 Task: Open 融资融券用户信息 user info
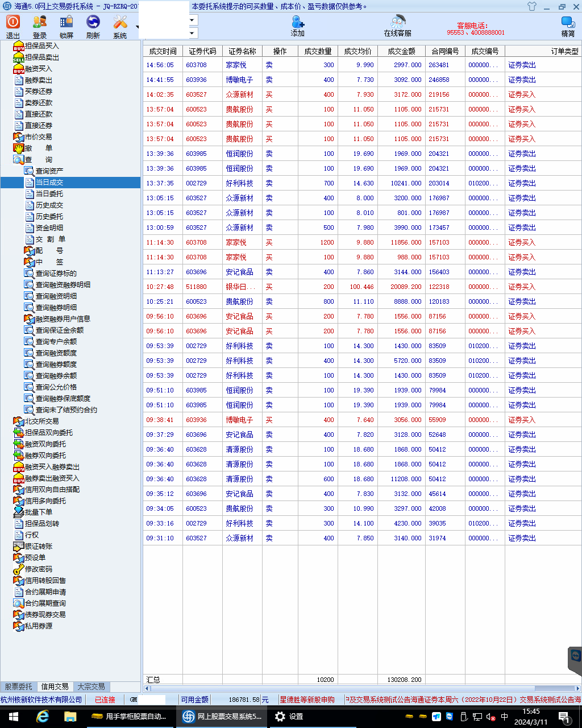pyautogui.click(x=63, y=318)
